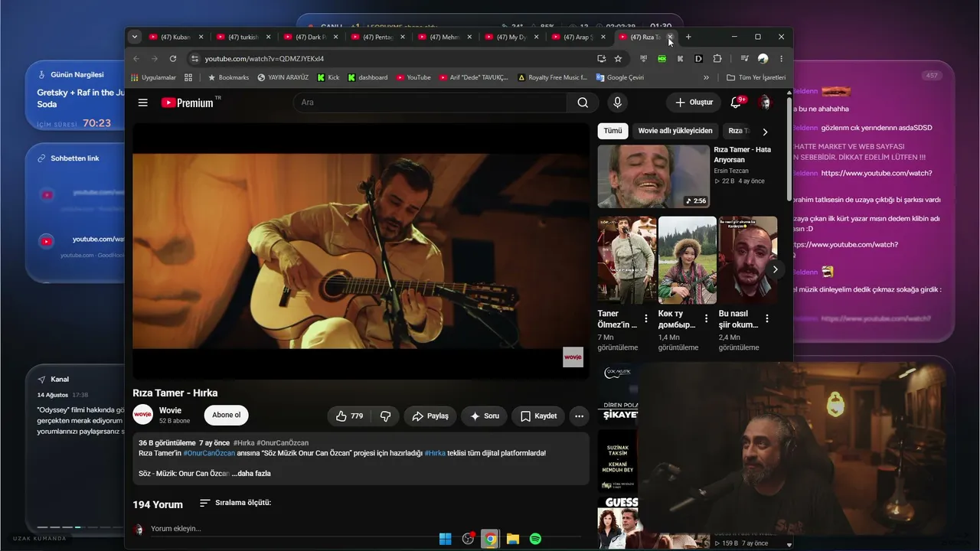
Task: Open the Oluştur create menu
Action: click(694, 103)
